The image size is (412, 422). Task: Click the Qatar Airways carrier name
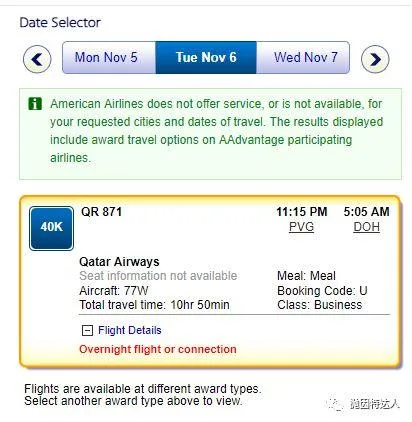[119, 262]
